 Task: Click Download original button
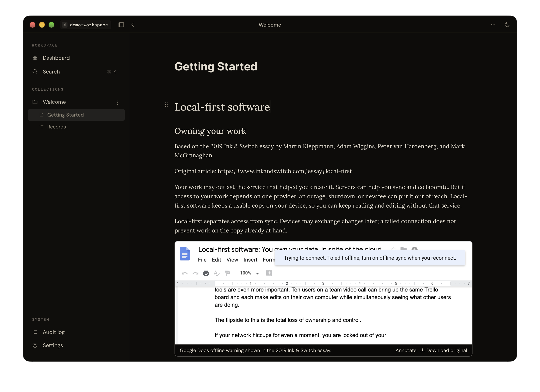(443, 350)
